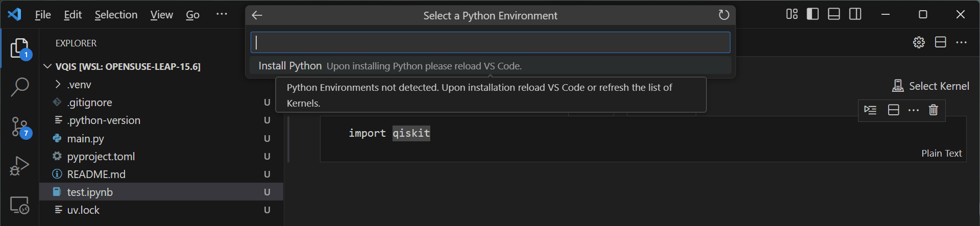Screen dimensions: 980x226
Task: Open the Remote Explorer icon
Action: [x=19, y=205]
